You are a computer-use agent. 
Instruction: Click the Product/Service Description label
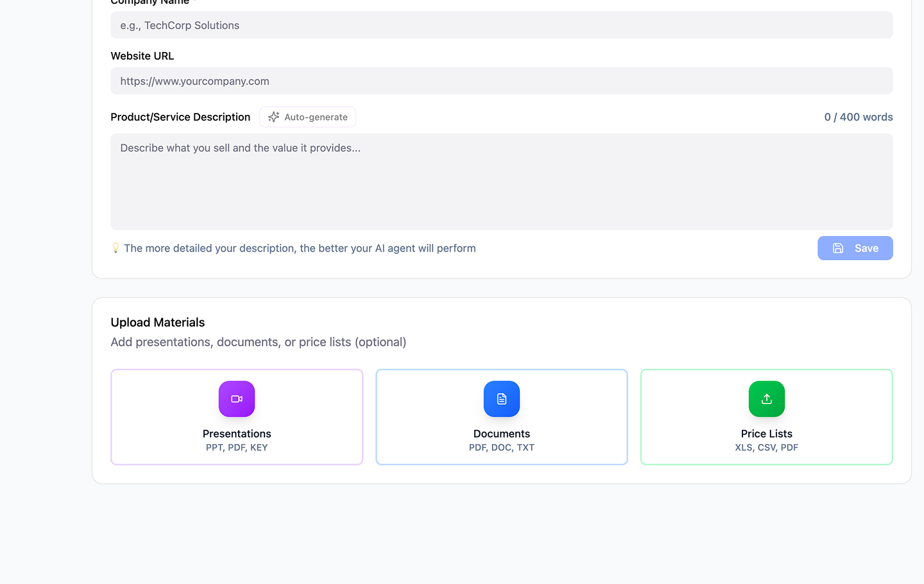pos(180,117)
